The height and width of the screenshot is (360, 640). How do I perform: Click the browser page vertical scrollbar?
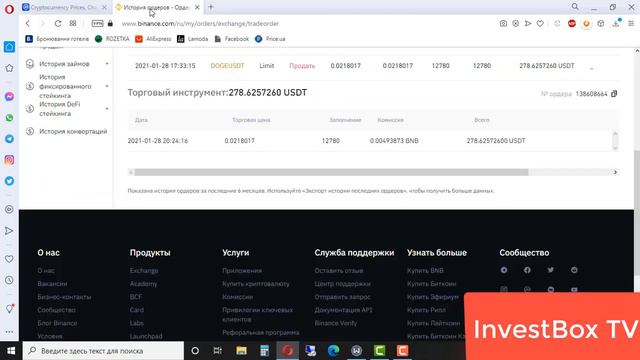[637, 214]
